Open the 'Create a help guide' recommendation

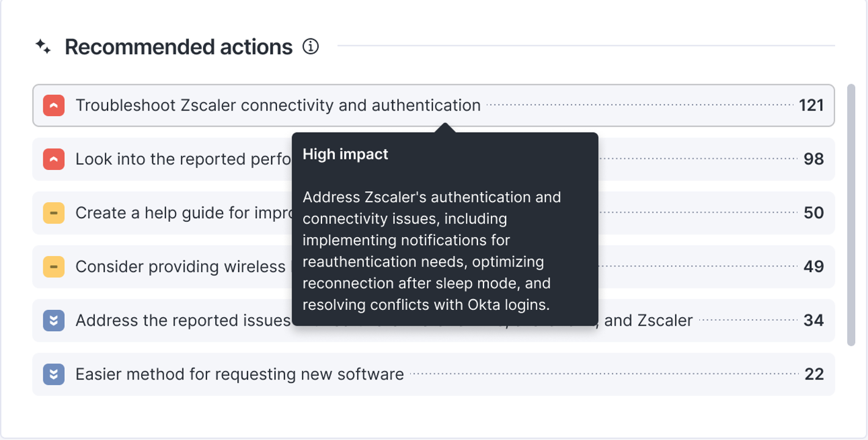click(182, 213)
